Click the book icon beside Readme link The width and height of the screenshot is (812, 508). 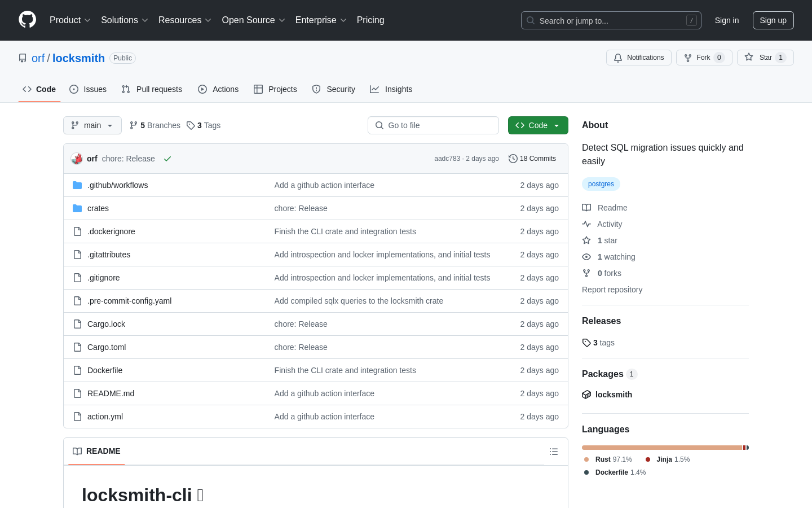(x=586, y=208)
